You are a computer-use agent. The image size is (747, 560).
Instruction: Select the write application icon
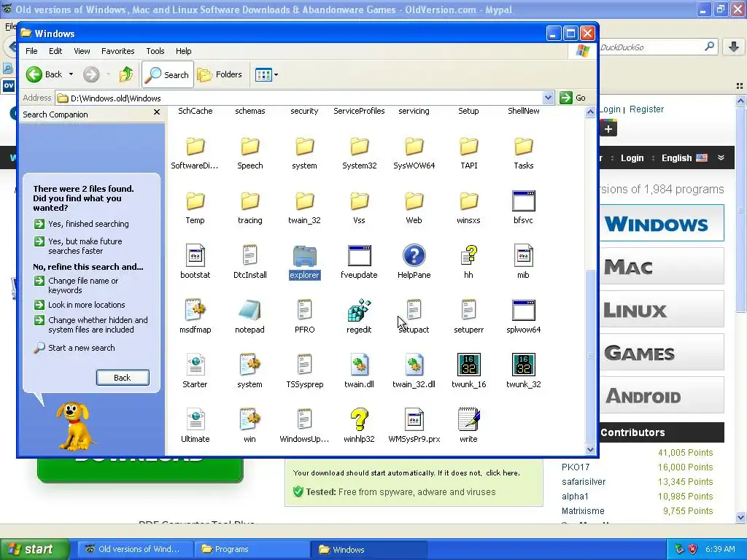(x=469, y=420)
